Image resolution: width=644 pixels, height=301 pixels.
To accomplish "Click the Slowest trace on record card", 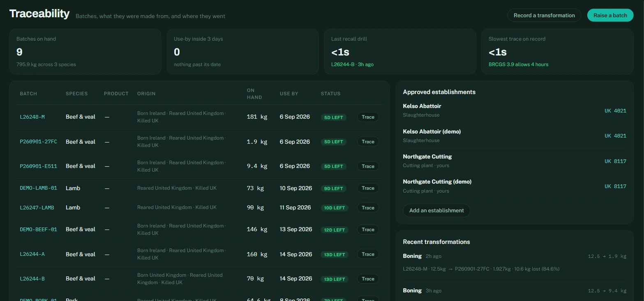I will [x=557, y=51].
